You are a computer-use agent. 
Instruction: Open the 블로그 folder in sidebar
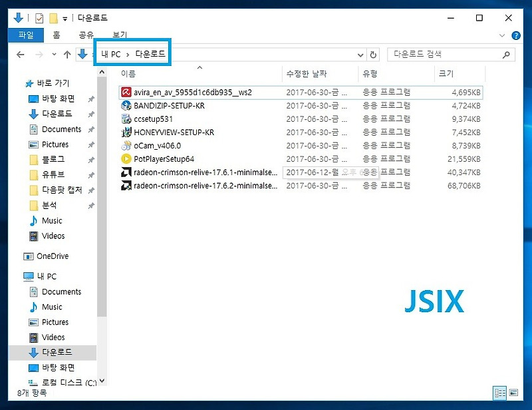pos(47,159)
